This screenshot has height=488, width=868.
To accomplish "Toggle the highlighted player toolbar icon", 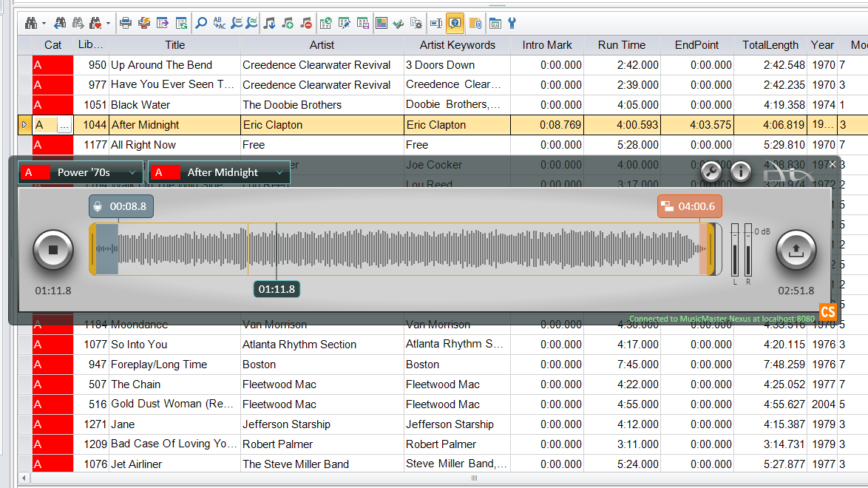I will (x=454, y=23).
